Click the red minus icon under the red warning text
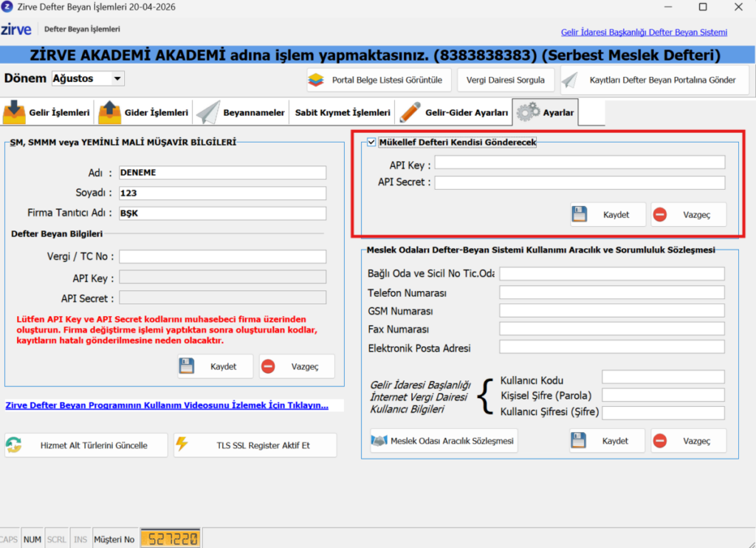The width and height of the screenshot is (756, 548). click(268, 366)
